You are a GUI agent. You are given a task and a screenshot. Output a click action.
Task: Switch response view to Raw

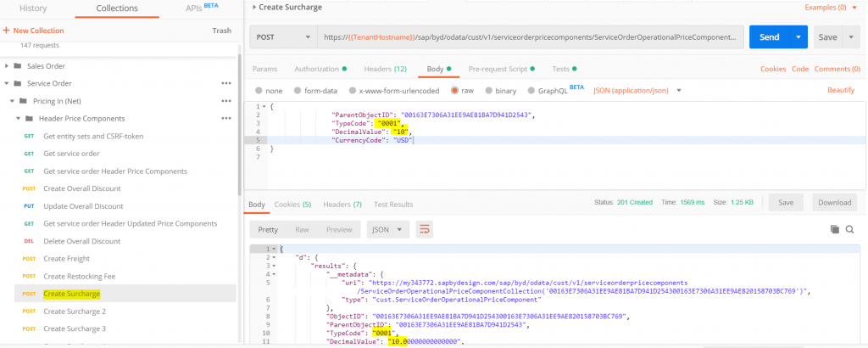pyautogui.click(x=302, y=229)
